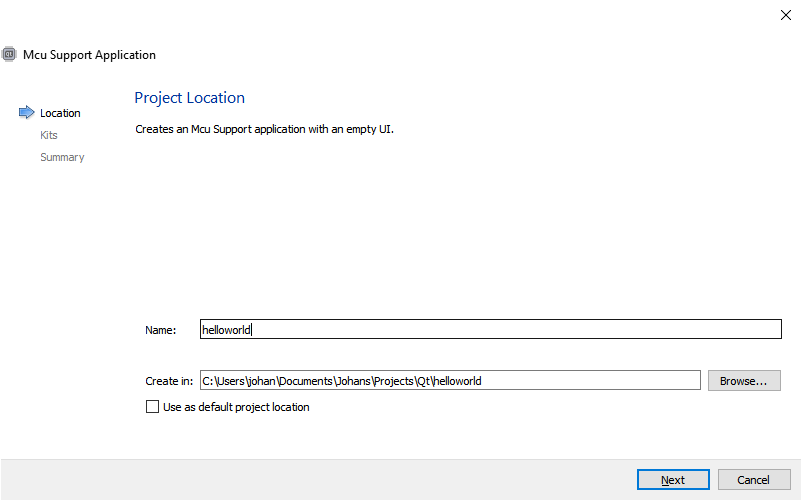Enable the default project location checkbox
Screen dimensions: 802x501
[152, 407]
